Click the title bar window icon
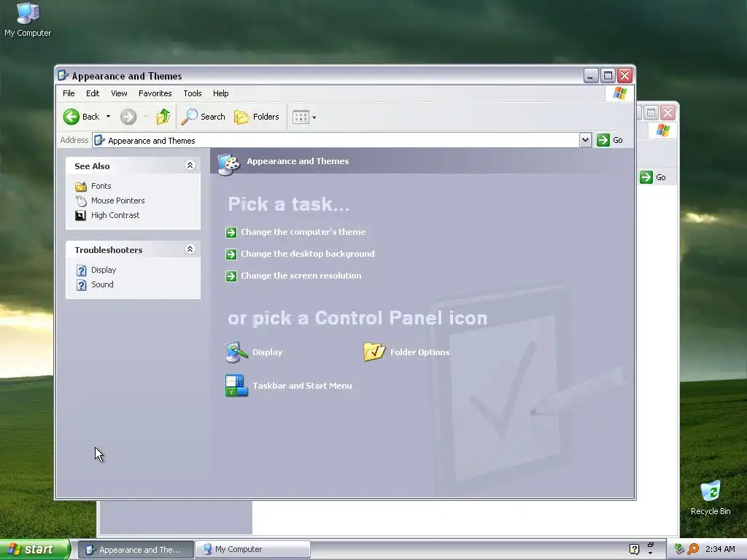747x560 pixels. [x=63, y=75]
